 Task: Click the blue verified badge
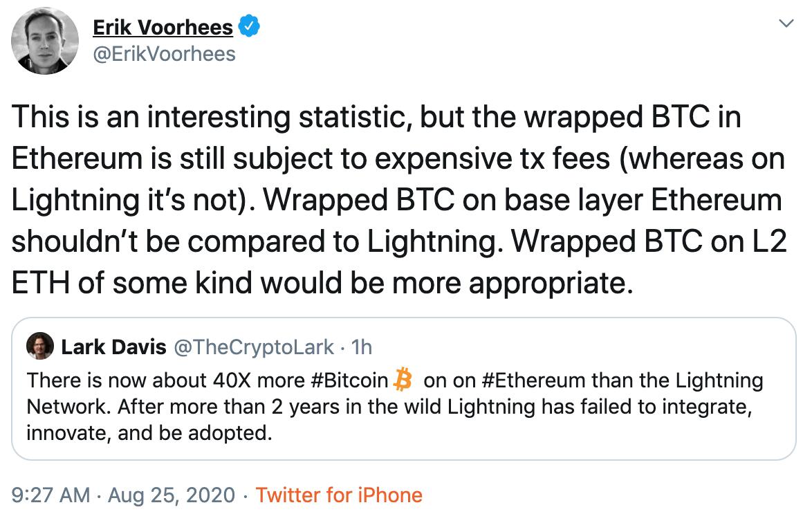pyautogui.click(x=249, y=27)
